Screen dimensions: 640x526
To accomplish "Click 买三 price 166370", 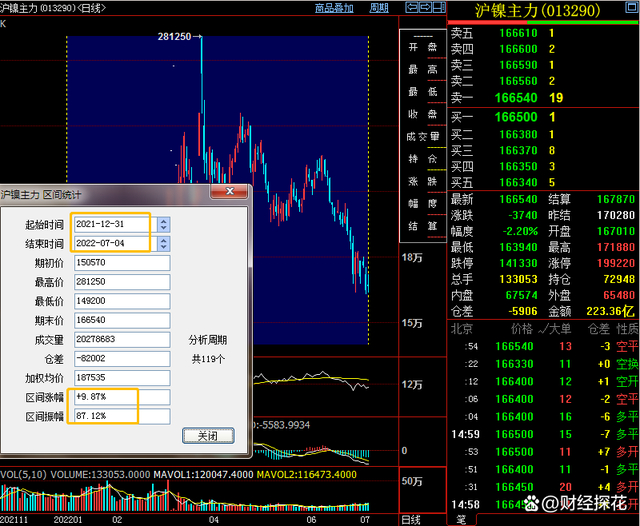I will (518, 150).
